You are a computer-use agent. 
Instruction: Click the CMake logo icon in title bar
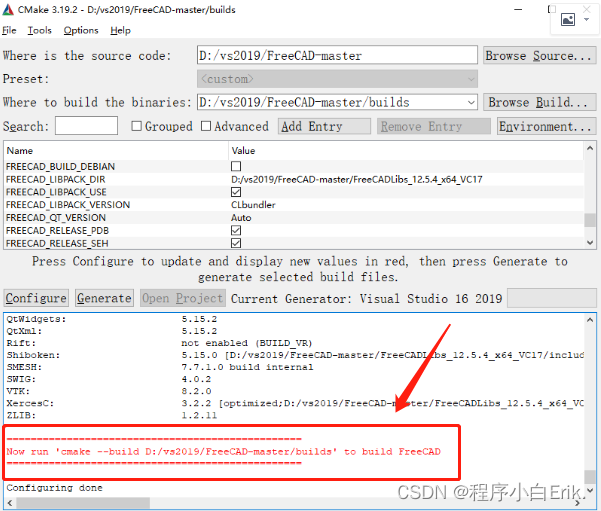click(x=8, y=10)
